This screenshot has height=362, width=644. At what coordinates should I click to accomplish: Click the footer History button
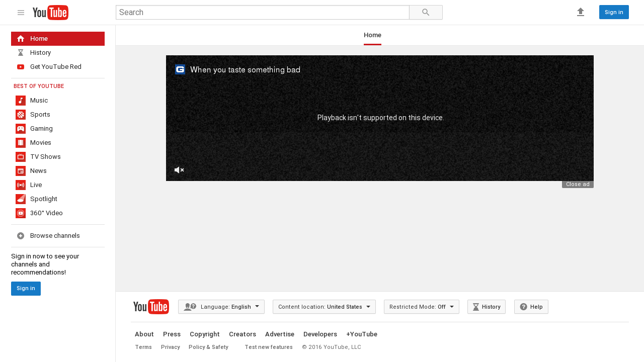[487, 307]
